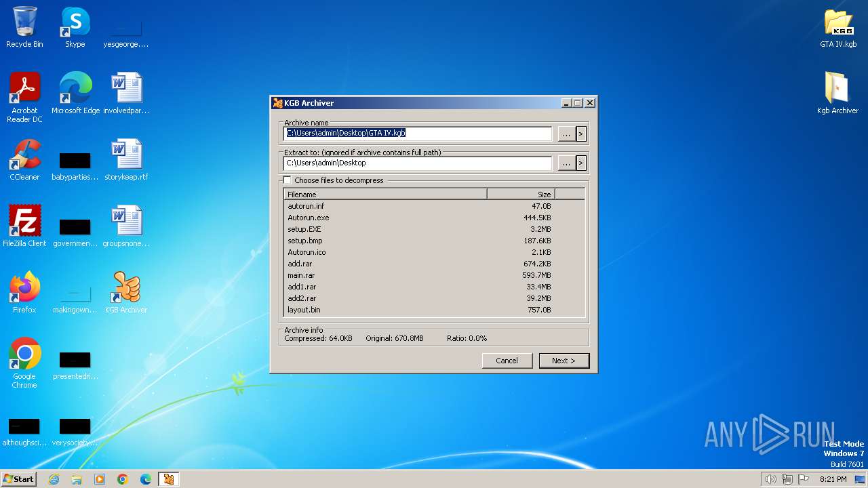Click the Chrome taskbar icon

point(123,479)
